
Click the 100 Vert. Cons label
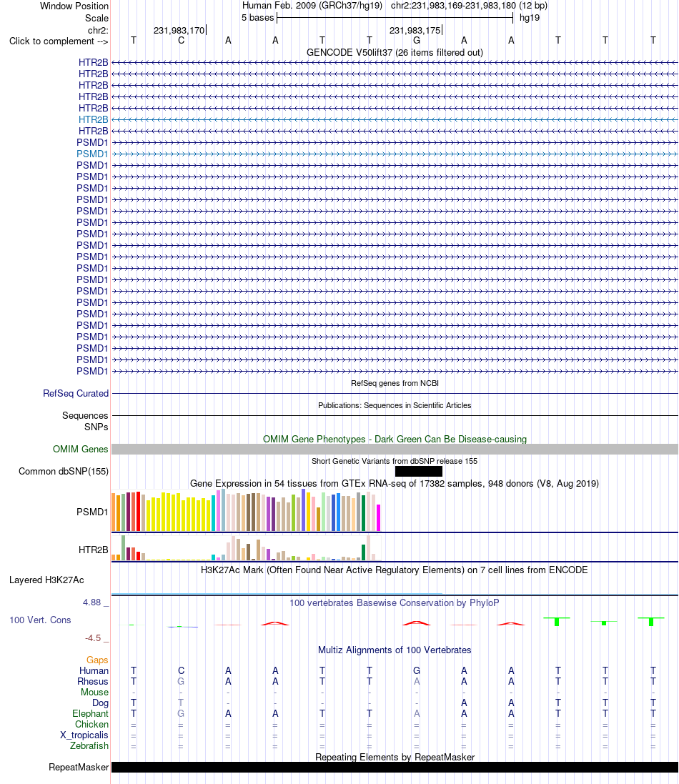(40, 620)
